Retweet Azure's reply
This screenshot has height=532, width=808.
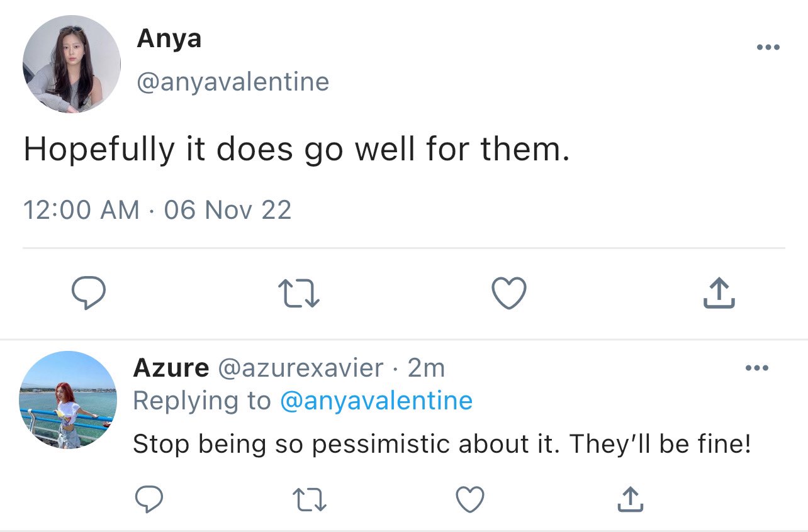coord(310,501)
